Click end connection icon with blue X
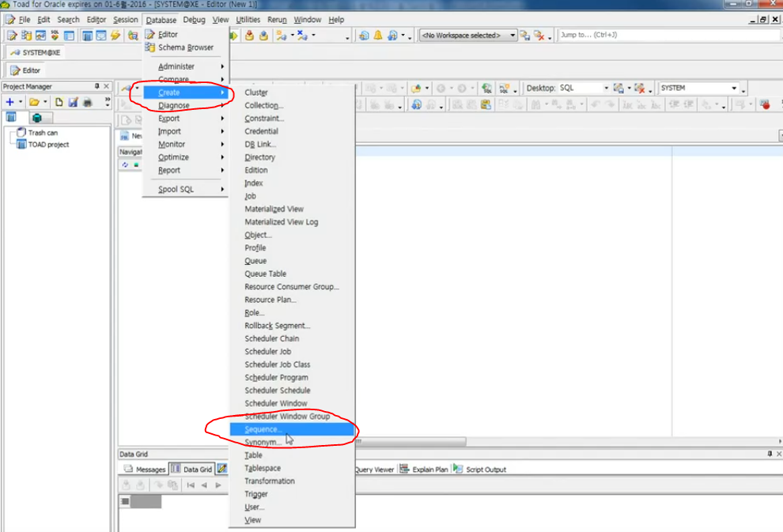This screenshot has width=783, height=532. [302, 36]
